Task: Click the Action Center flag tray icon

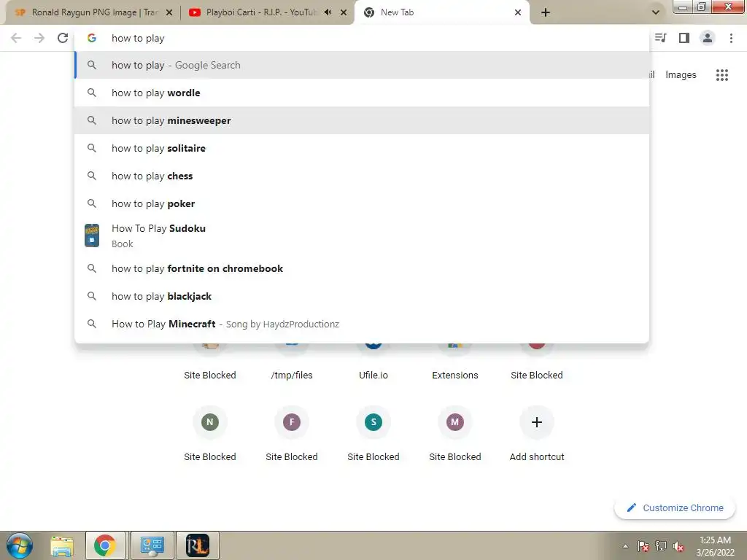Action: (x=643, y=546)
